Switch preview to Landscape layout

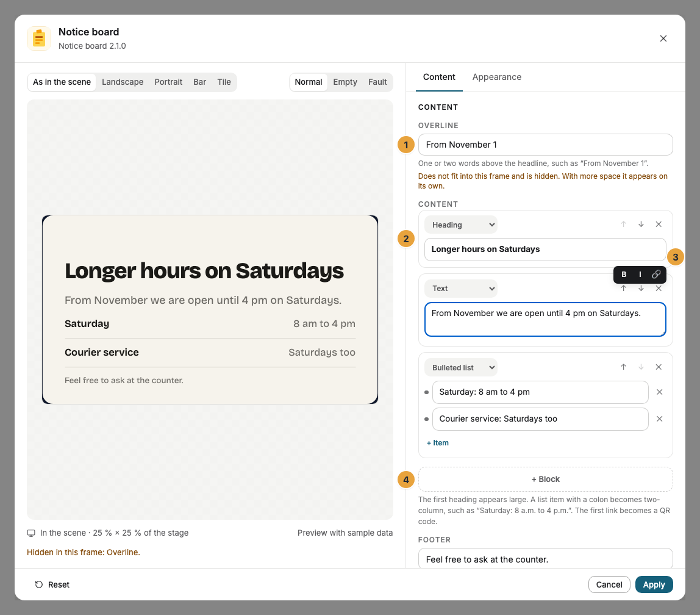point(123,82)
